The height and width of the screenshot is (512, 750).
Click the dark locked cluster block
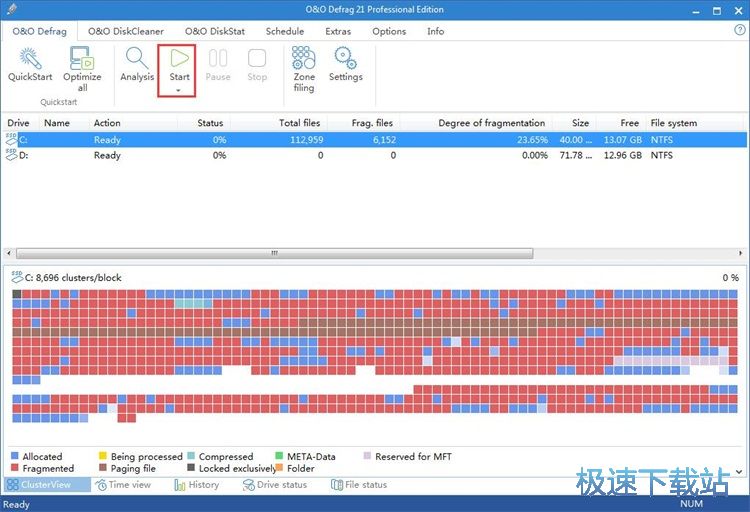17,294
